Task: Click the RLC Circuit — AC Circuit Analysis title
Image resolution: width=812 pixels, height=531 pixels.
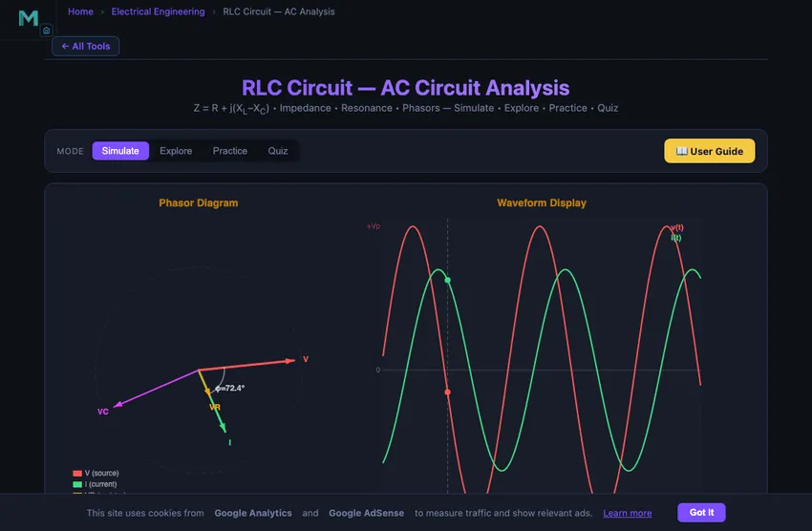Action: click(x=405, y=88)
